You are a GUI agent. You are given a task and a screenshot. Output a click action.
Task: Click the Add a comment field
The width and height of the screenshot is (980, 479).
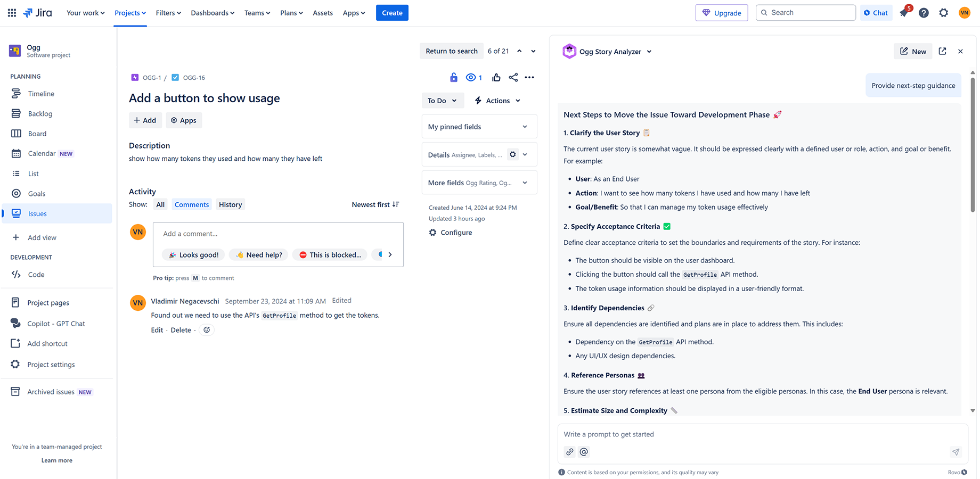coord(278,234)
